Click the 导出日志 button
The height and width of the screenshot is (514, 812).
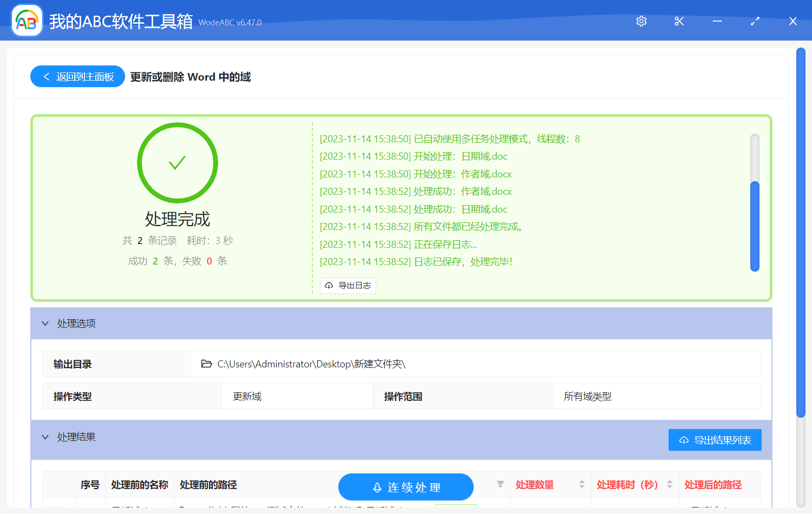click(x=348, y=285)
